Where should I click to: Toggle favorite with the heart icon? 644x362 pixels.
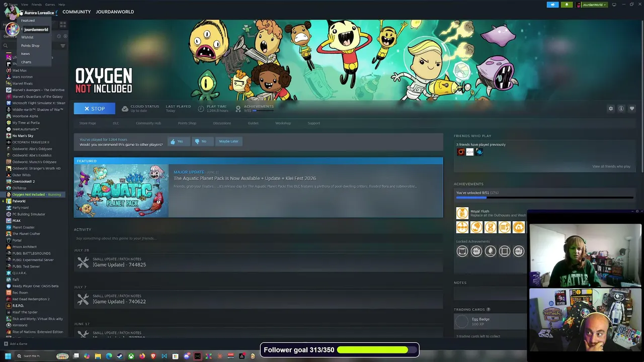632,109
